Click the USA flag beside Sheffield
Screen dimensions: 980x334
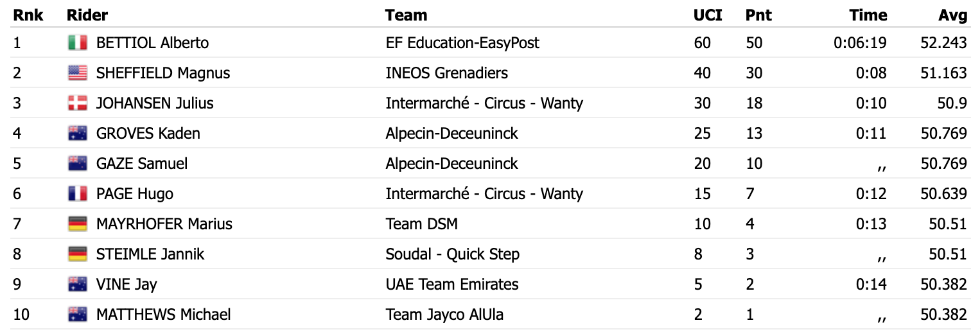[77, 73]
